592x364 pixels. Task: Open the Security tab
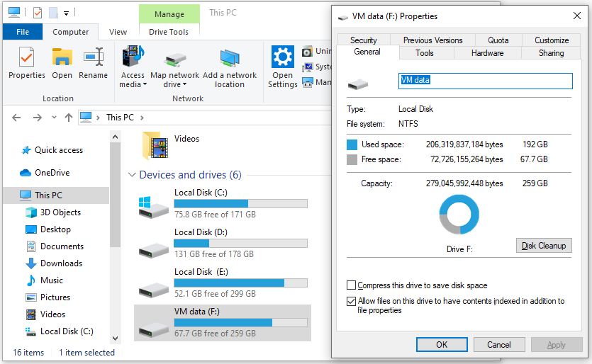pyautogui.click(x=364, y=40)
